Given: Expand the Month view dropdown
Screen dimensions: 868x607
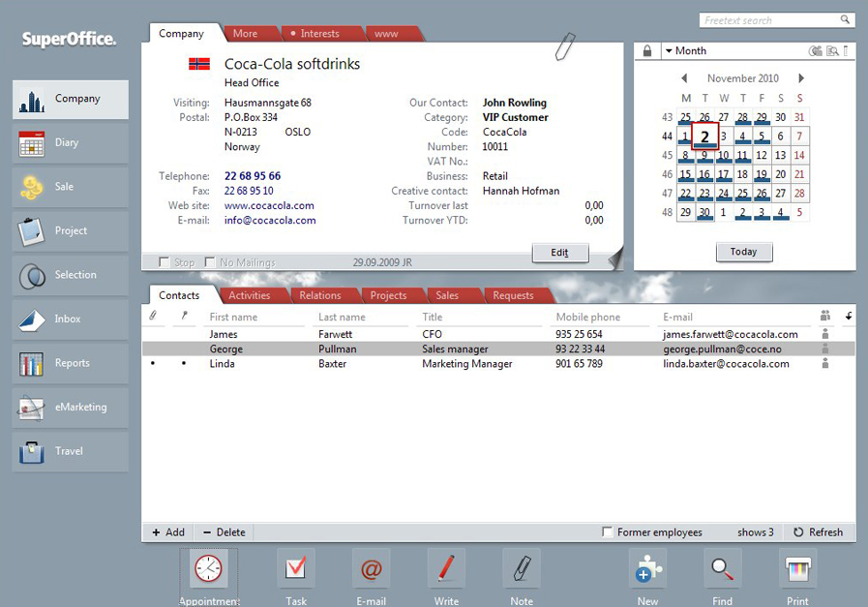Looking at the screenshot, I should pyautogui.click(x=686, y=51).
